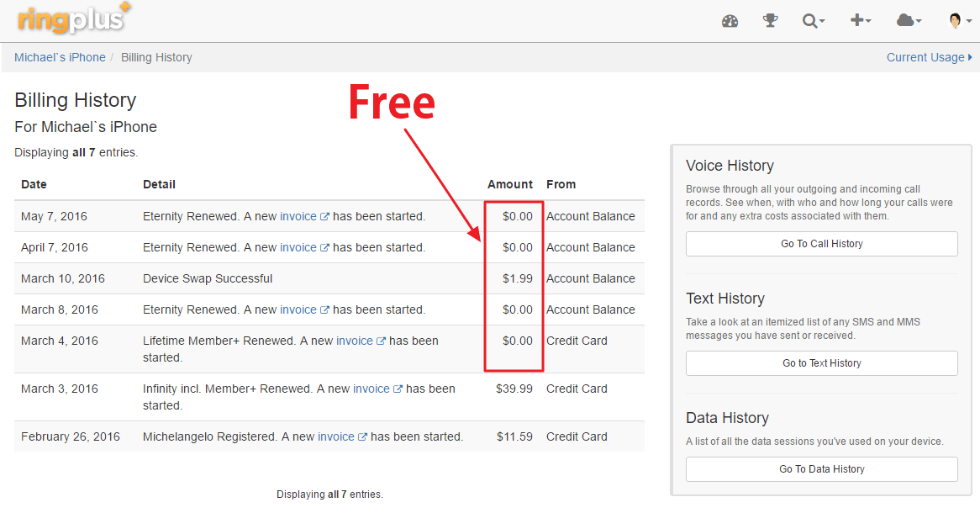Open the cloud icon dropdown
This screenshot has height=513, width=980.
[x=909, y=21]
